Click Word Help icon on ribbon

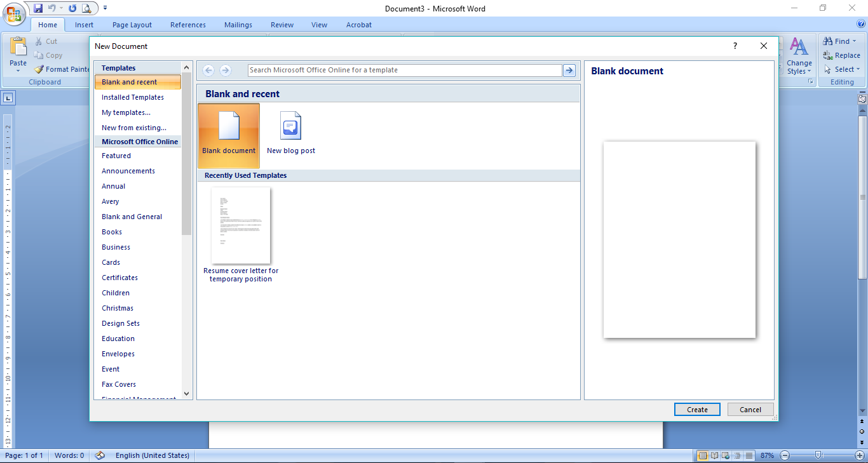pos(860,23)
